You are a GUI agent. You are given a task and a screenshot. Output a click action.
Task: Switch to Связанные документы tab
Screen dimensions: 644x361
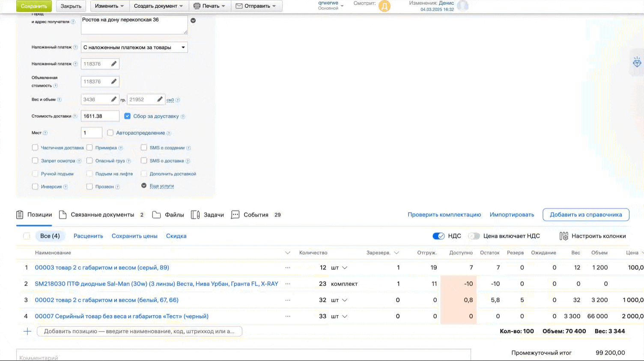point(102,215)
